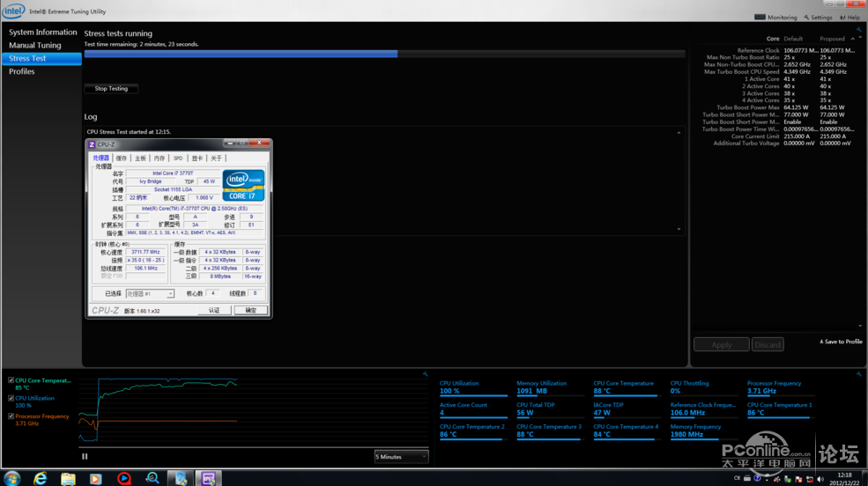Click the Intel logo in the title bar

pyautogui.click(x=13, y=11)
